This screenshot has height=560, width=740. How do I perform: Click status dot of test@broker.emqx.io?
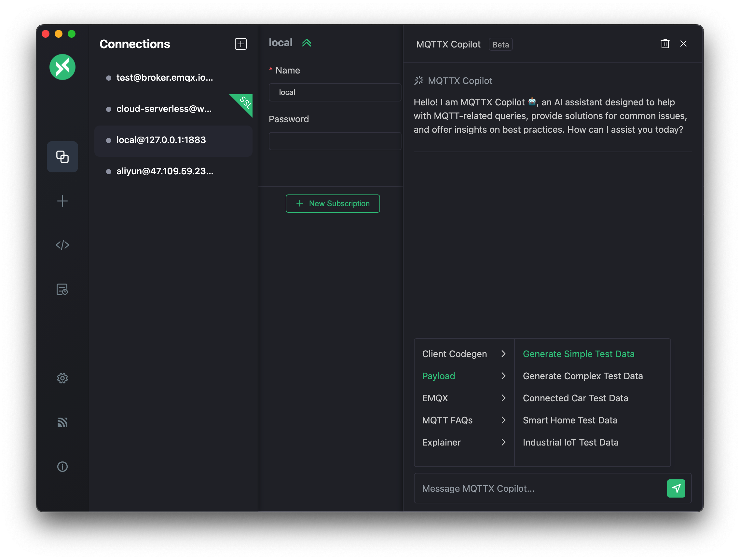[108, 78]
